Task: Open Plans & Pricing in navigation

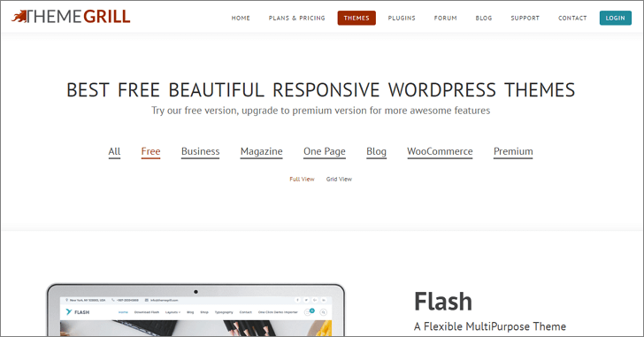Action: [297, 18]
